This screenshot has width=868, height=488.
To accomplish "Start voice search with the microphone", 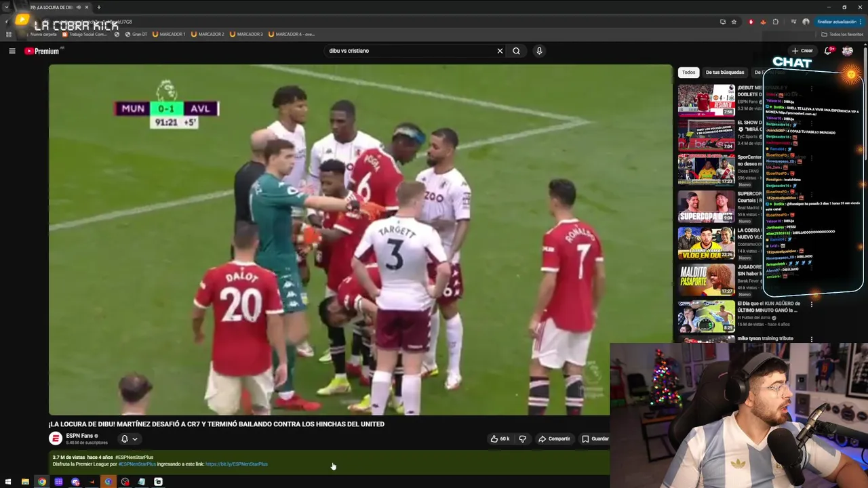I will pyautogui.click(x=539, y=51).
